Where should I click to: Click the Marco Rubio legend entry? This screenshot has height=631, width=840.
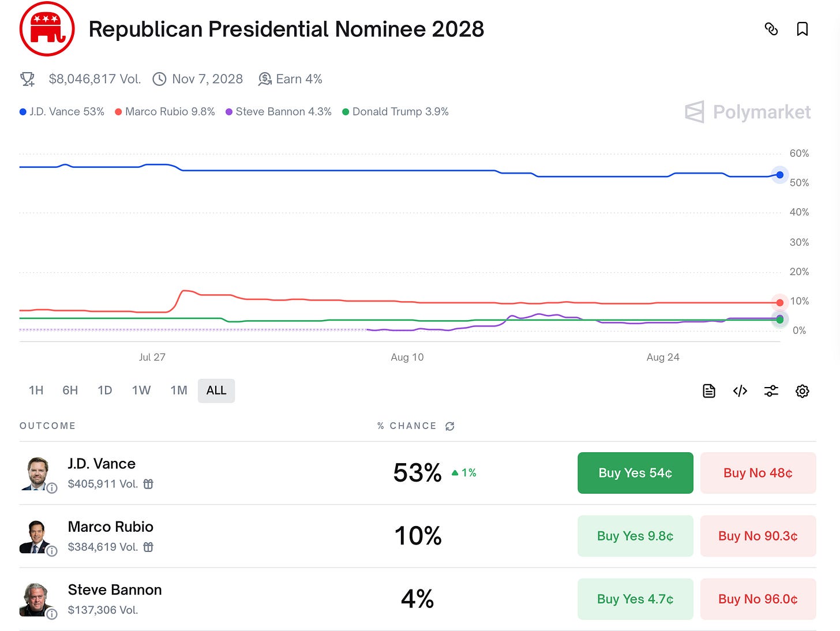(x=165, y=112)
